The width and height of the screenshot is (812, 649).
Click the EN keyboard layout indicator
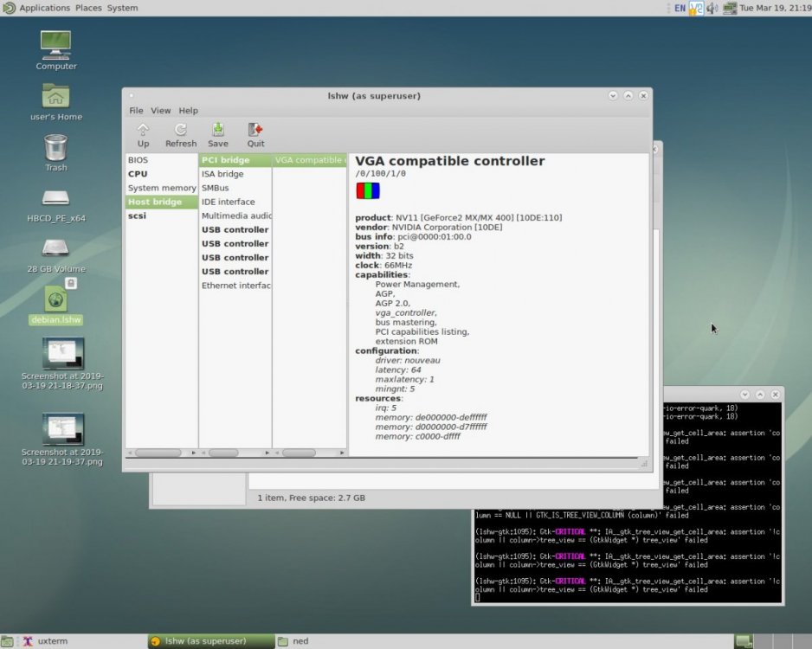679,8
